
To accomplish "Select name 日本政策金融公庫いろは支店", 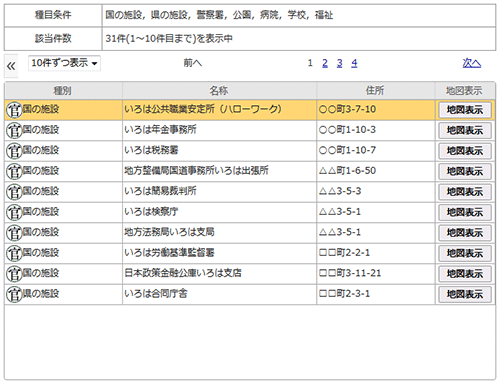I will click(183, 273).
